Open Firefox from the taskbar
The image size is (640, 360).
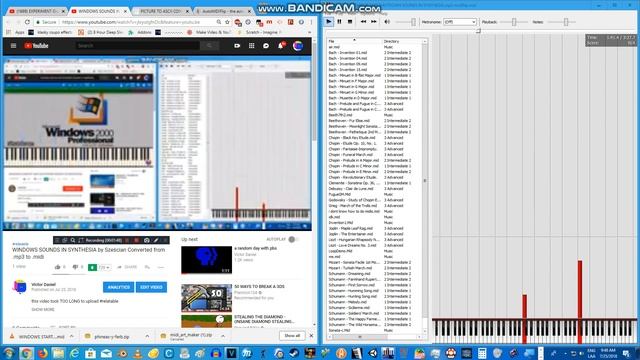tap(42, 353)
